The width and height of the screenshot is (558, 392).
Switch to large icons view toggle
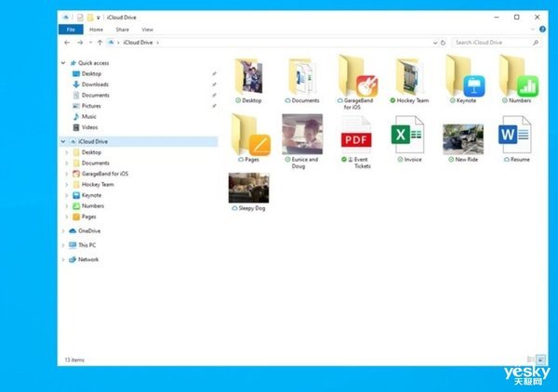click(x=541, y=359)
